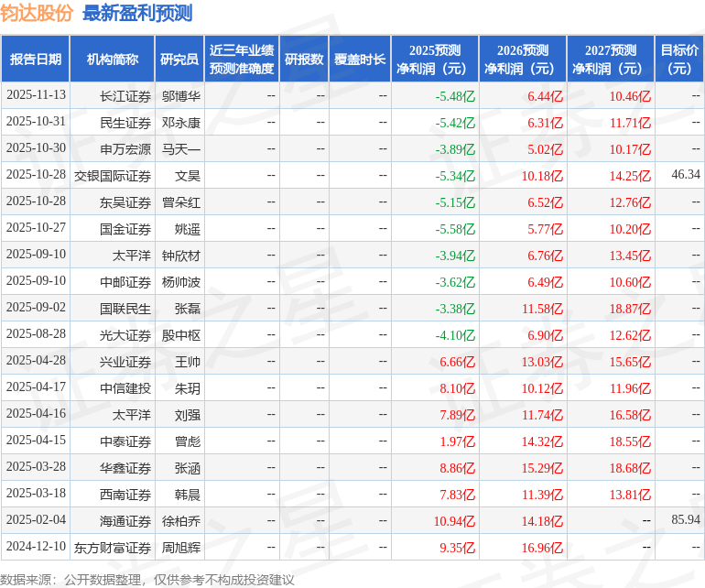
Task: Click the -5.48亿 profit forecast
Action: 455,96
